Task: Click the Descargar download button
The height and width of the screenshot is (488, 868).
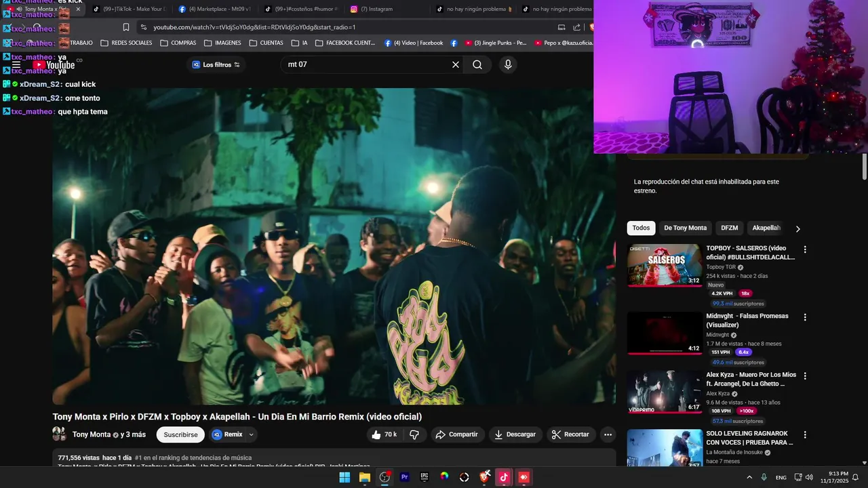Action: coord(515,434)
